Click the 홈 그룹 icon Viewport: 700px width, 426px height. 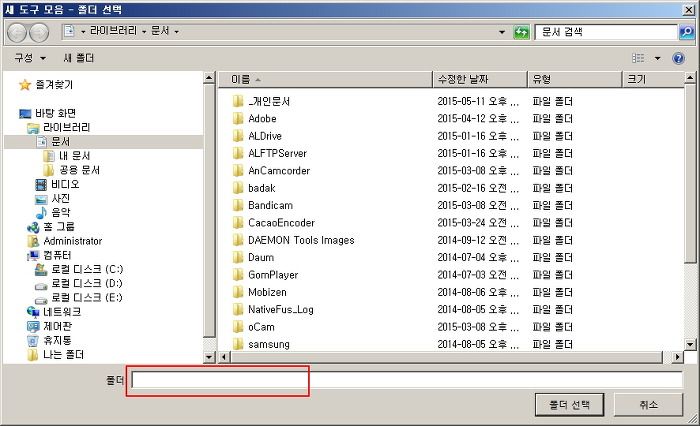[x=33, y=227]
